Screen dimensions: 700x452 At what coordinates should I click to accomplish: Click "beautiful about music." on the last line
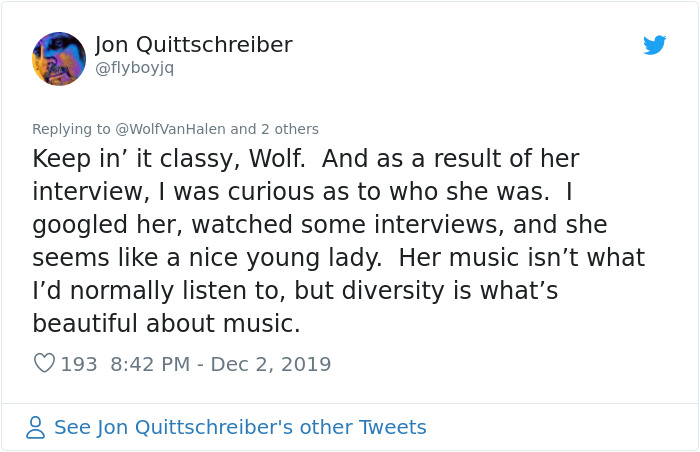[x=166, y=324]
